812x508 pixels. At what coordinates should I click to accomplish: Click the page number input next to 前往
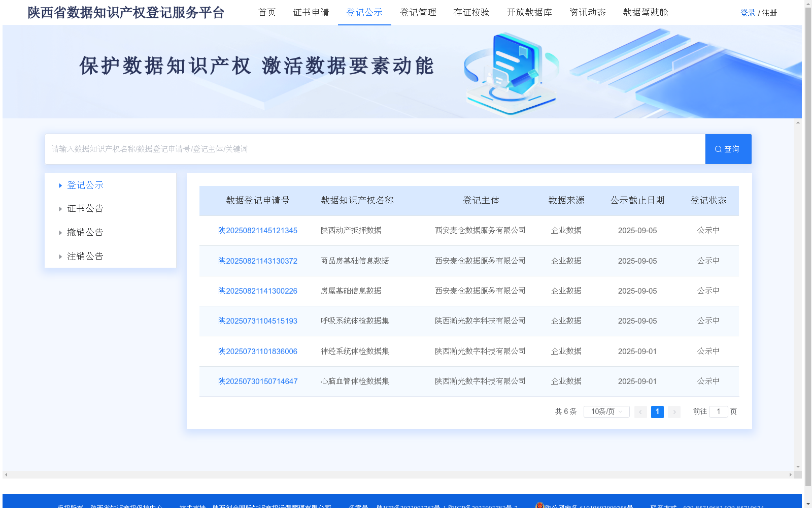[719, 411]
